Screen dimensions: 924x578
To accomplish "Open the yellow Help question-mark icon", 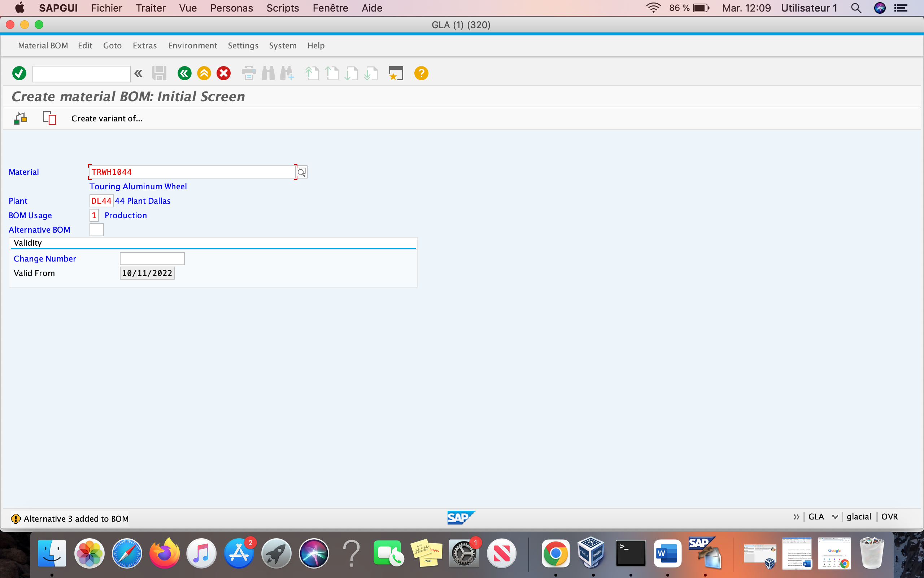I will 421,73.
